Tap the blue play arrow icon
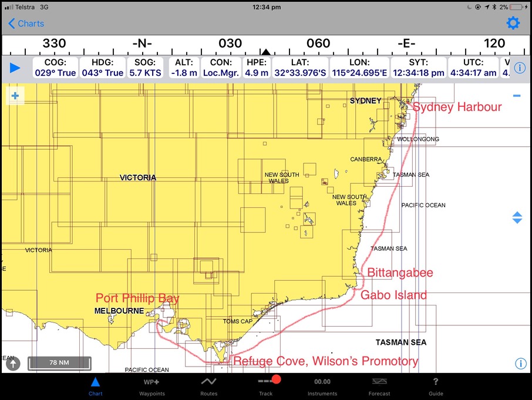 pos(15,68)
